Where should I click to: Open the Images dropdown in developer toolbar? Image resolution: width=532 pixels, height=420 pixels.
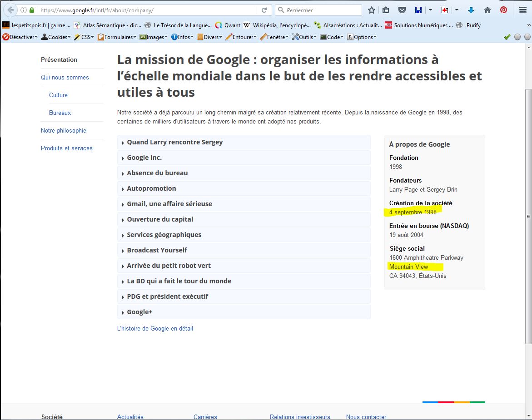click(x=154, y=37)
